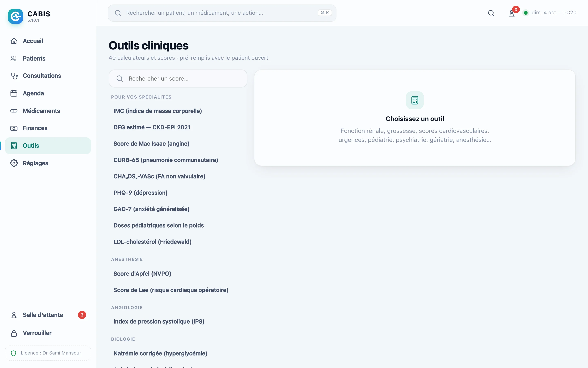588x368 pixels.
Task: Open Natrémie corrigée (hyperglycémie)
Action: pyautogui.click(x=178, y=353)
